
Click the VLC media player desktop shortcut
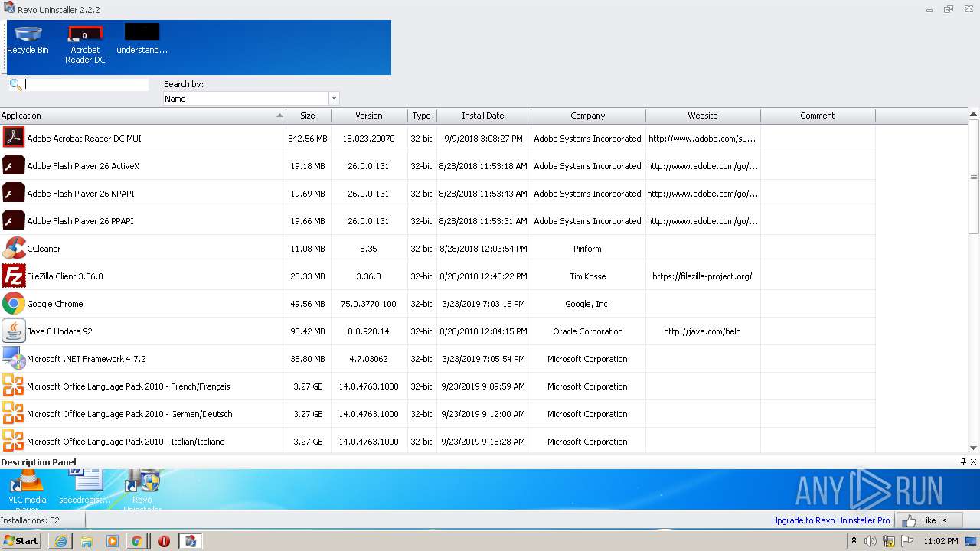[28, 490]
